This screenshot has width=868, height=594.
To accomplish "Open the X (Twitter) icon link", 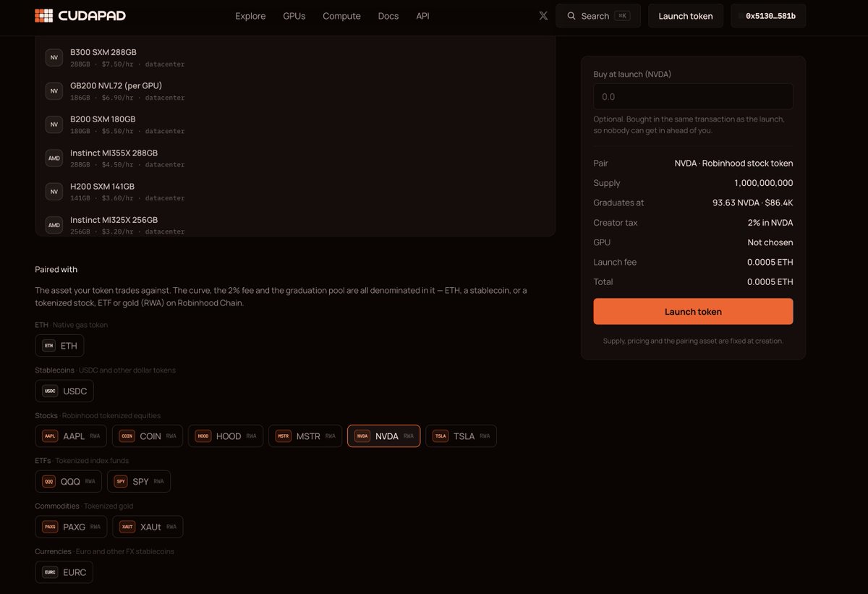I will (543, 16).
